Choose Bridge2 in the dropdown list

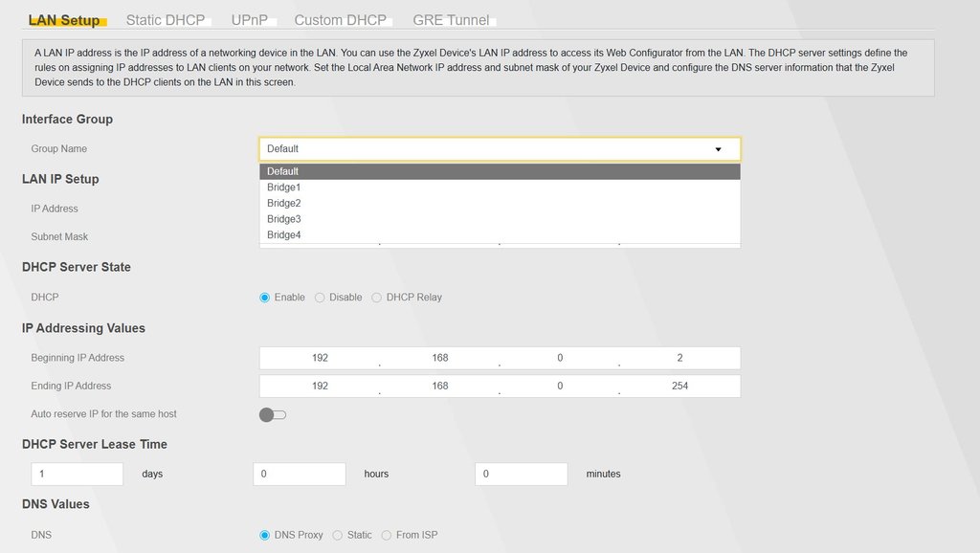pyautogui.click(x=283, y=204)
